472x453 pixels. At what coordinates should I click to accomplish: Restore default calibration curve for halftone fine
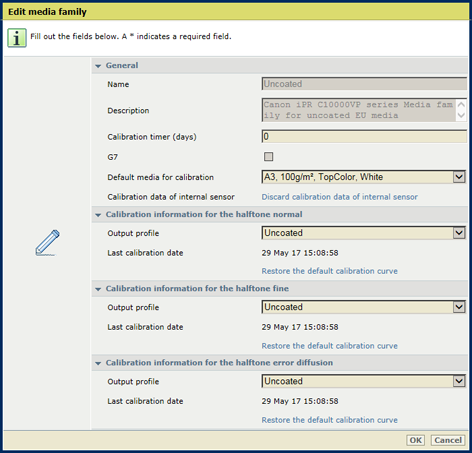(329, 346)
